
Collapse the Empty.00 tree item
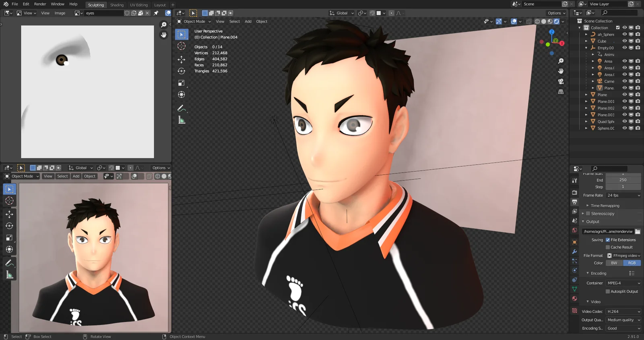pyautogui.click(x=586, y=48)
